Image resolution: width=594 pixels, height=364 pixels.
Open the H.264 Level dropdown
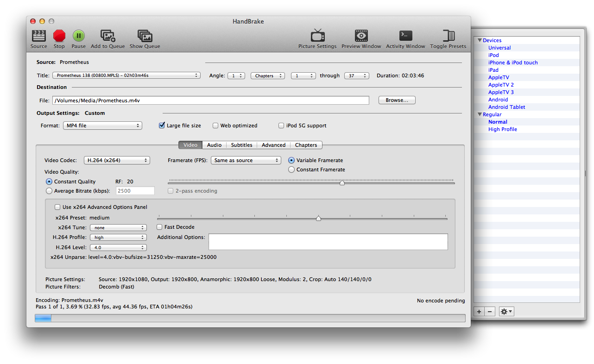click(118, 247)
